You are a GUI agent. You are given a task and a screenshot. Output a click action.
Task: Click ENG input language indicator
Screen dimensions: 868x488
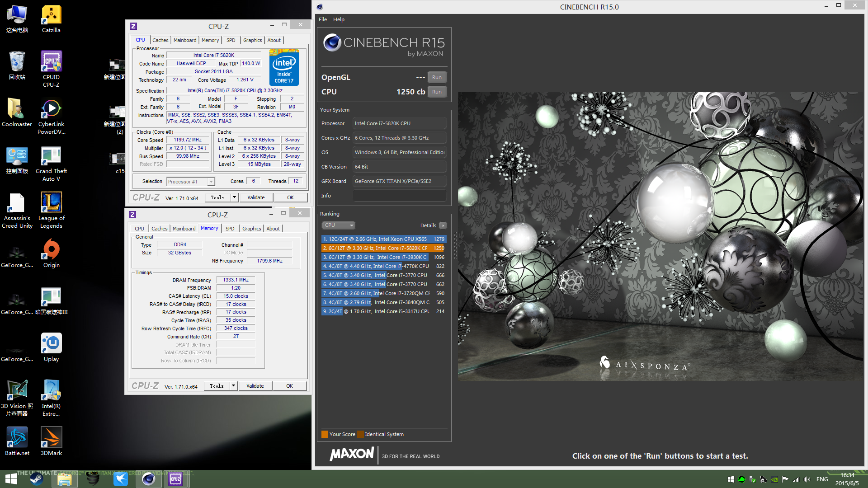pyautogui.click(x=822, y=479)
